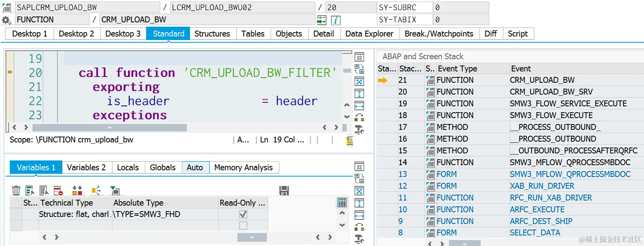Click the two-down-arrows icon in variables toolbar

77,191
